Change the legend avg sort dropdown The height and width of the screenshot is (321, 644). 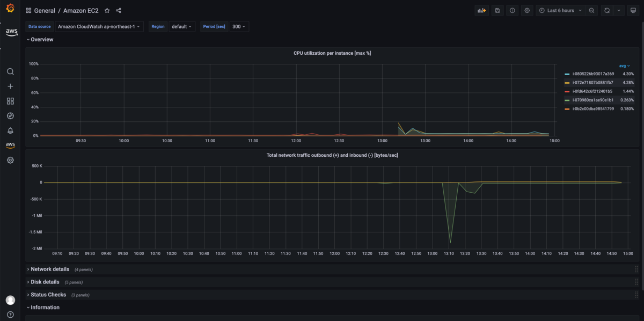[625, 65]
